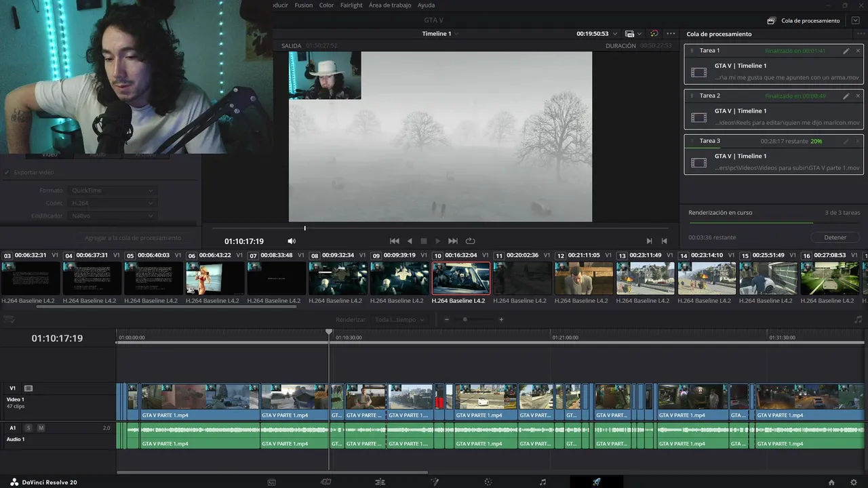Open the Fusion menu
Screen dimensions: 868x488
point(304,5)
